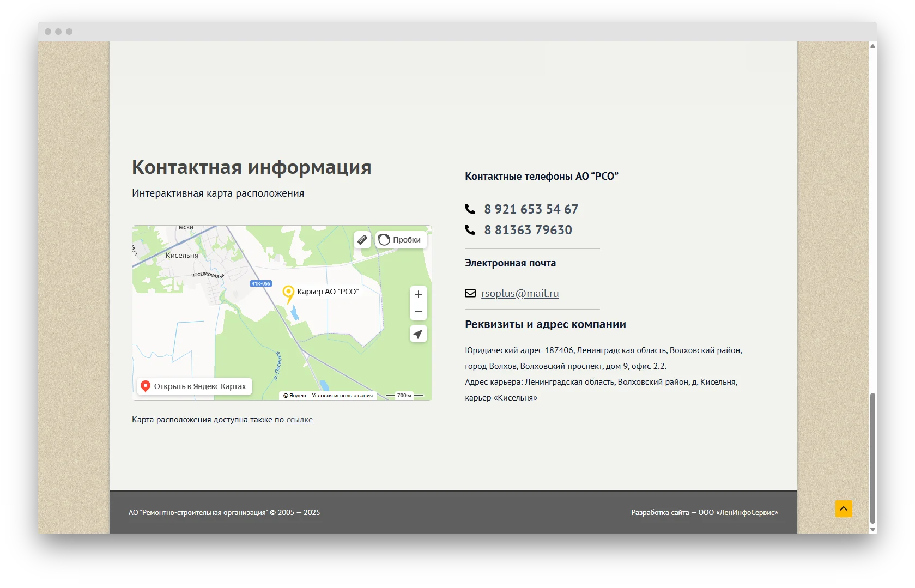Viewport: 915px width, 588px height.
Task: Follow the "ссылке" map link
Action: tap(299, 420)
